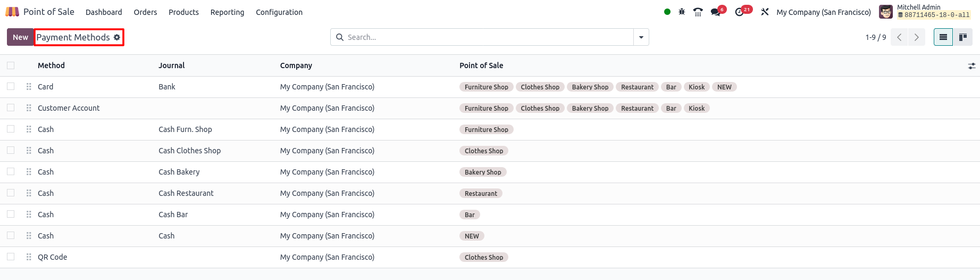Open the VoIP phone icon
Screen dimensions: 980x280
[x=698, y=12]
